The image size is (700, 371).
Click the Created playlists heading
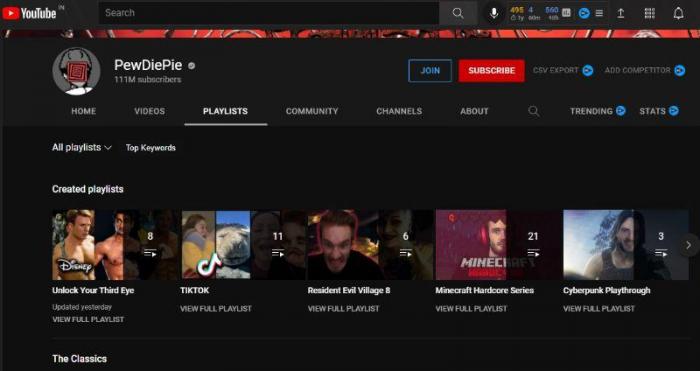click(x=88, y=189)
